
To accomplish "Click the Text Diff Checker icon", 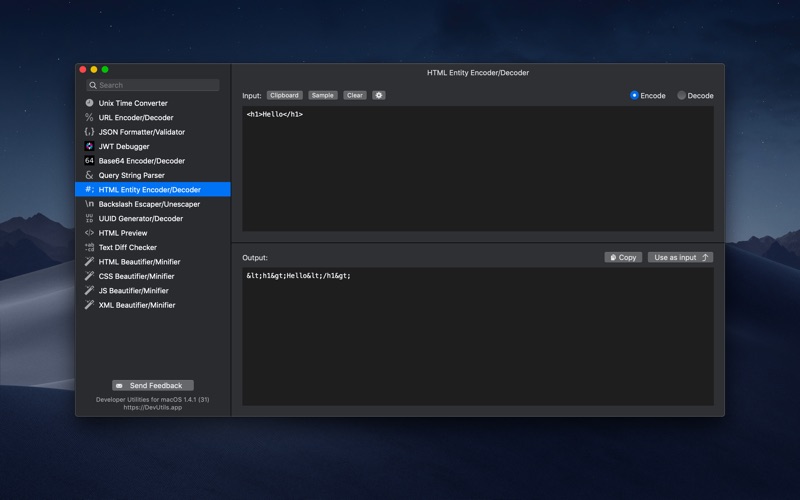I will (x=89, y=247).
